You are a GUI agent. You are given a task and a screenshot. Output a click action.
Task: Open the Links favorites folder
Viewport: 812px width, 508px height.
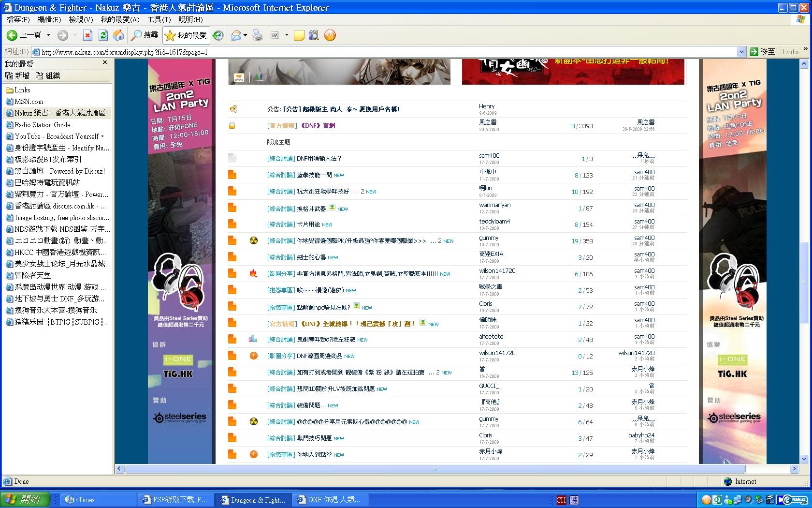[x=22, y=90]
